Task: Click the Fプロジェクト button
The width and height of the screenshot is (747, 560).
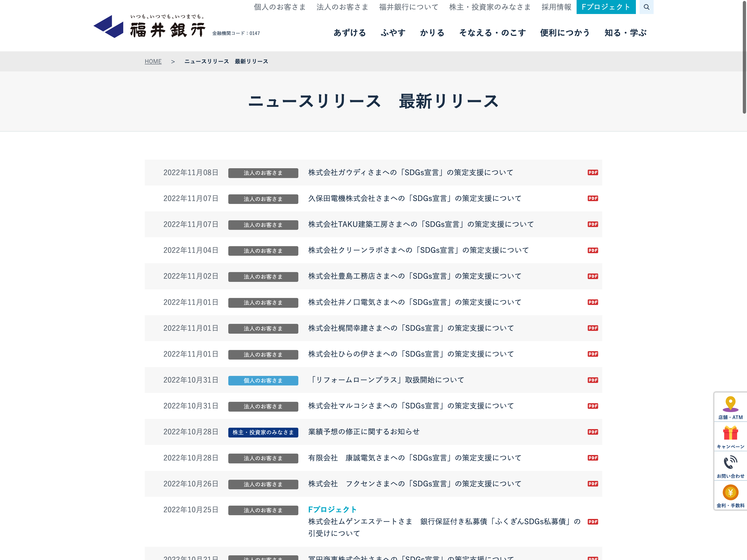Action: tap(606, 7)
